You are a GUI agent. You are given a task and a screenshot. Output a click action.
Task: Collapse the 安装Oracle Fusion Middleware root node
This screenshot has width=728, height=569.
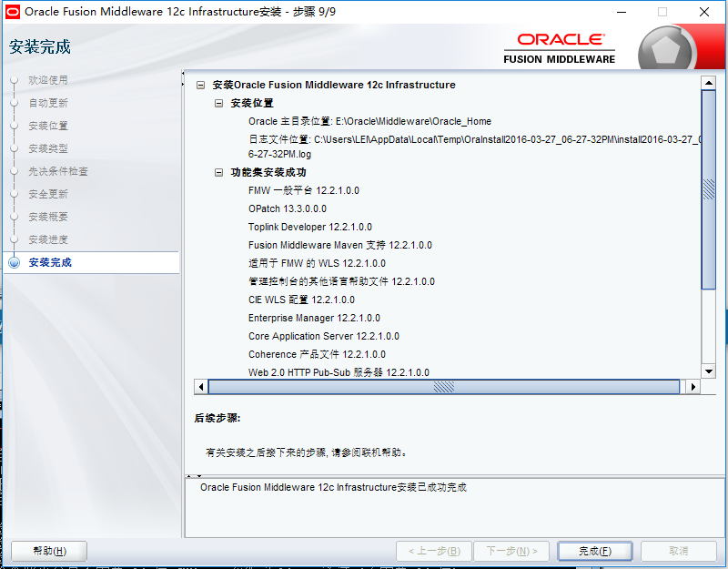202,85
